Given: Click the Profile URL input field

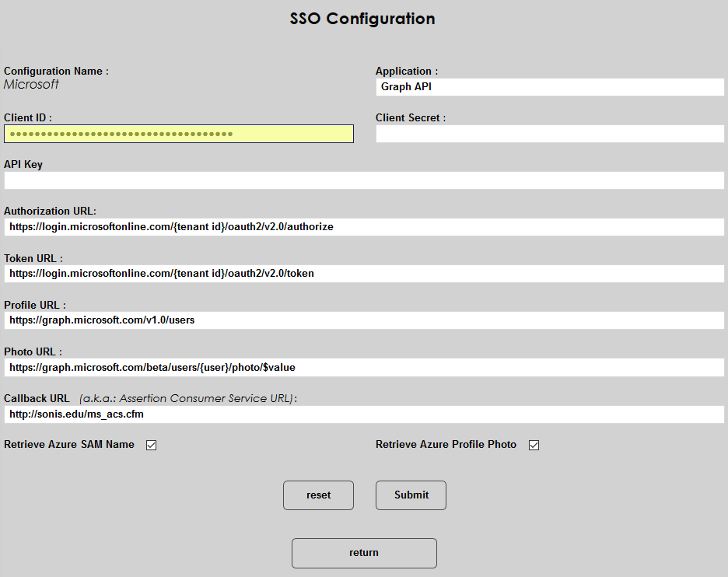Looking at the screenshot, I should click(363, 320).
